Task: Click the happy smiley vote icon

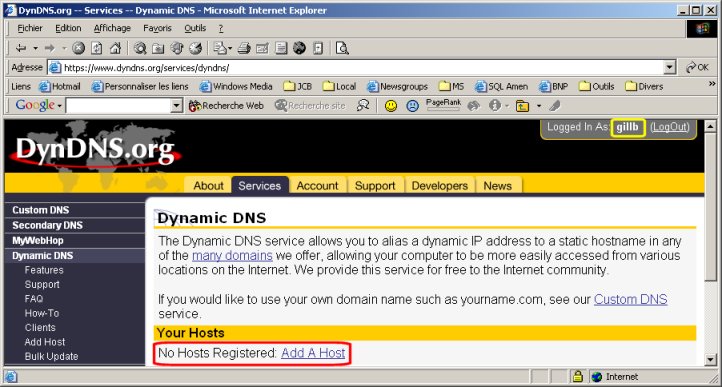Action: (391, 106)
